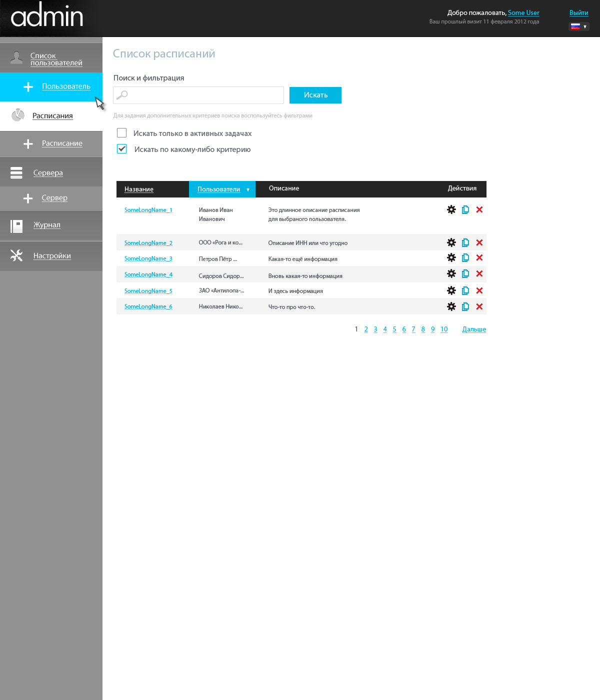The image size is (600, 700).
Task: Open Сервера sidebar section
Action: [48, 172]
